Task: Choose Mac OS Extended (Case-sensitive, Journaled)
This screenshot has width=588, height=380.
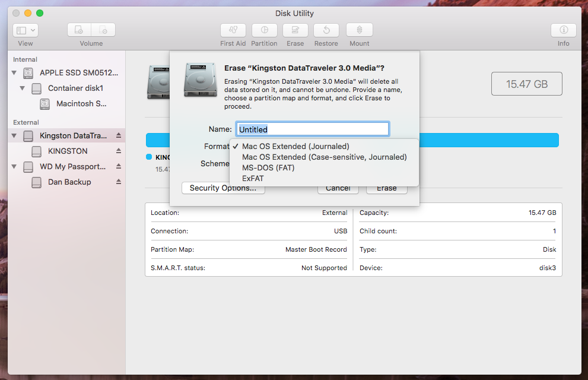Action: (x=324, y=157)
